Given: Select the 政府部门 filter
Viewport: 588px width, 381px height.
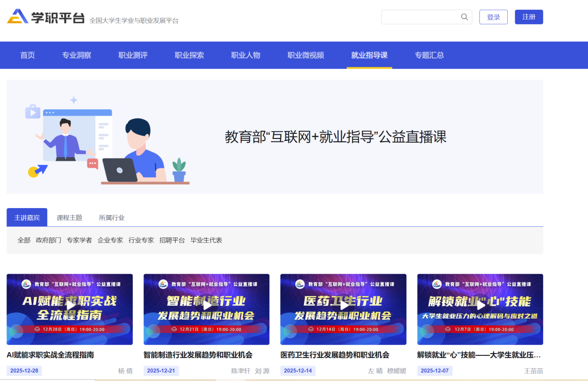Looking at the screenshot, I should click(x=48, y=240).
